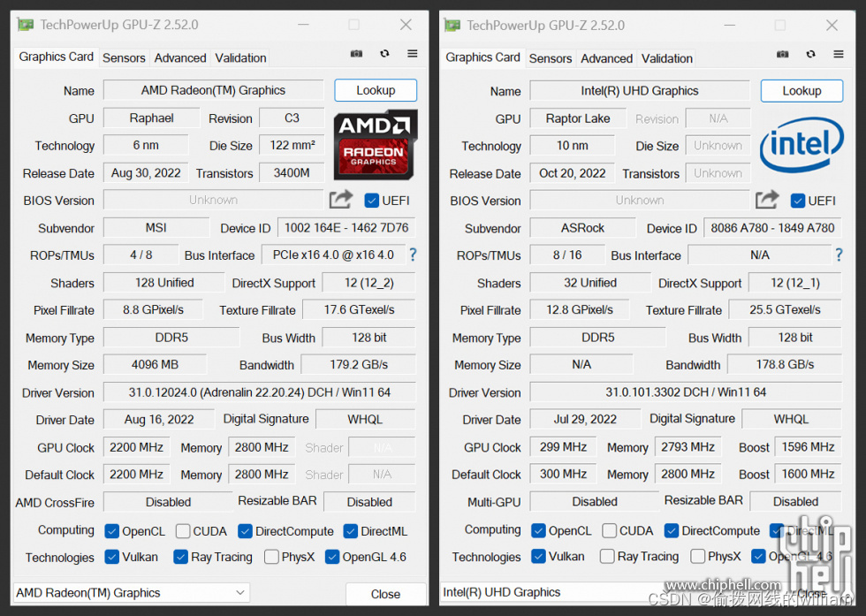Image resolution: width=866 pixels, height=616 pixels.
Task: Toggle CUDA checkbox in Intel window
Action: click(609, 531)
